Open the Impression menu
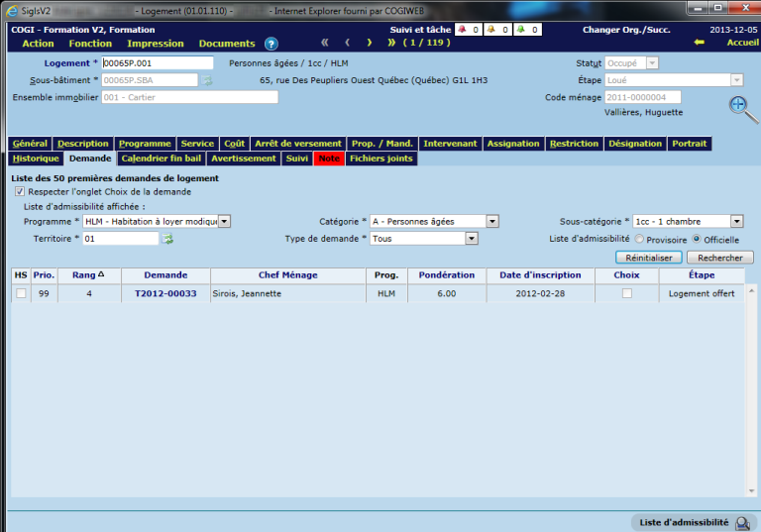 (x=156, y=44)
